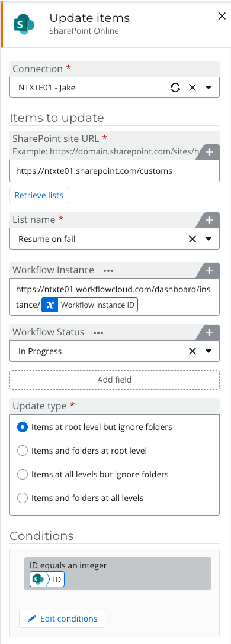Refresh the NTXTE01 - Jake connection
This screenshot has width=231, height=644.
[x=175, y=88]
